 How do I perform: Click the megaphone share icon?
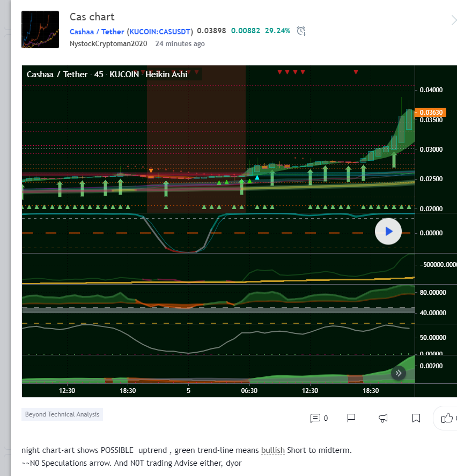384,418
